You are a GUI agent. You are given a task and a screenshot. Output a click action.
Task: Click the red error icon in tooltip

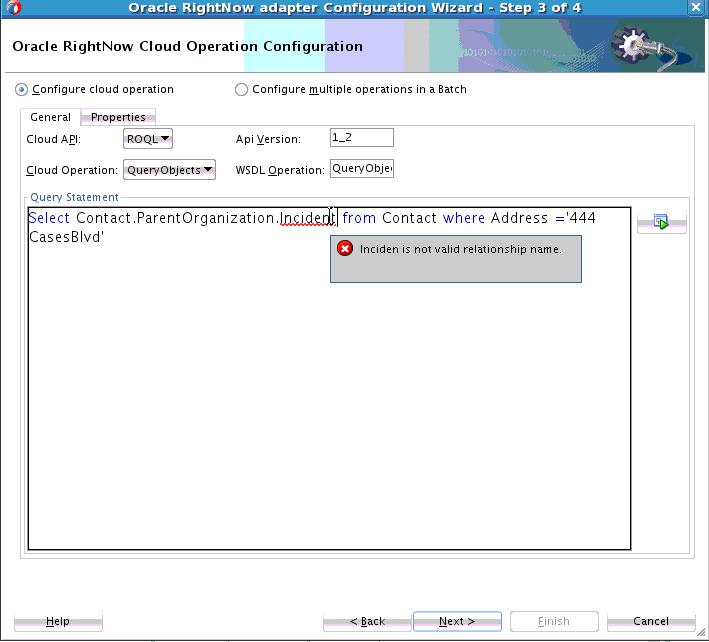(x=345, y=249)
